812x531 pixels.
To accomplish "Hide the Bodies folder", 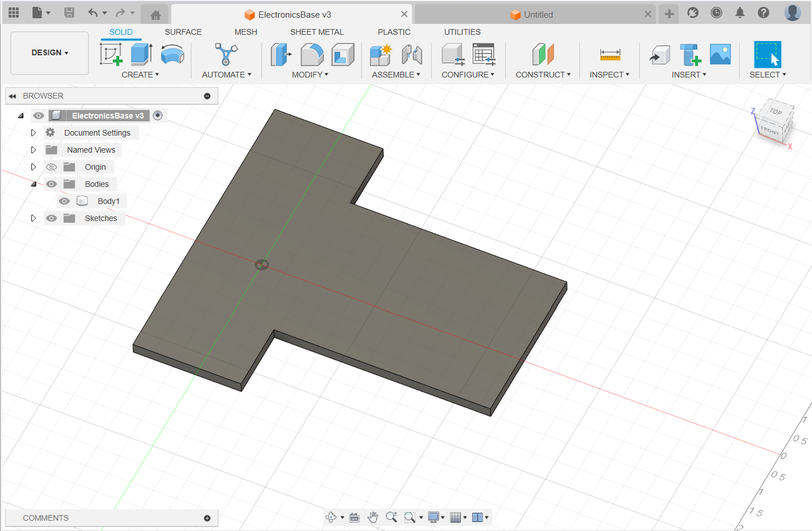I will (x=51, y=184).
